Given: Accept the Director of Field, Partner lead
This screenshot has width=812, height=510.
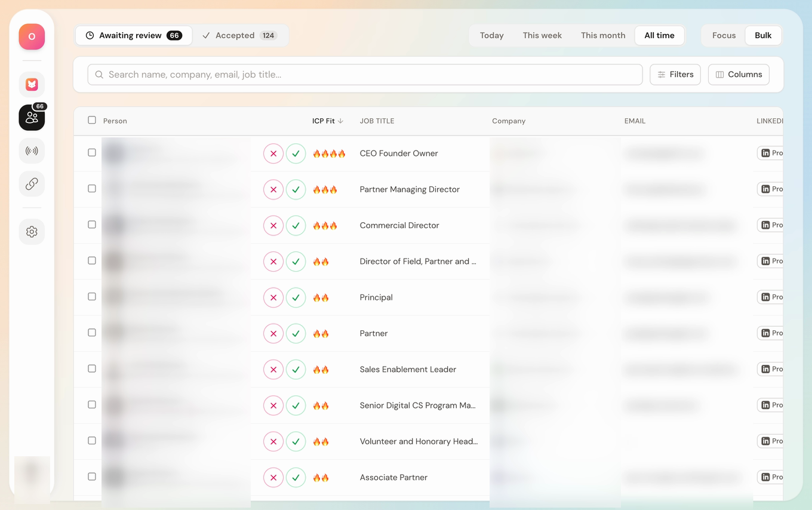Looking at the screenshot, I should (296, 262).
